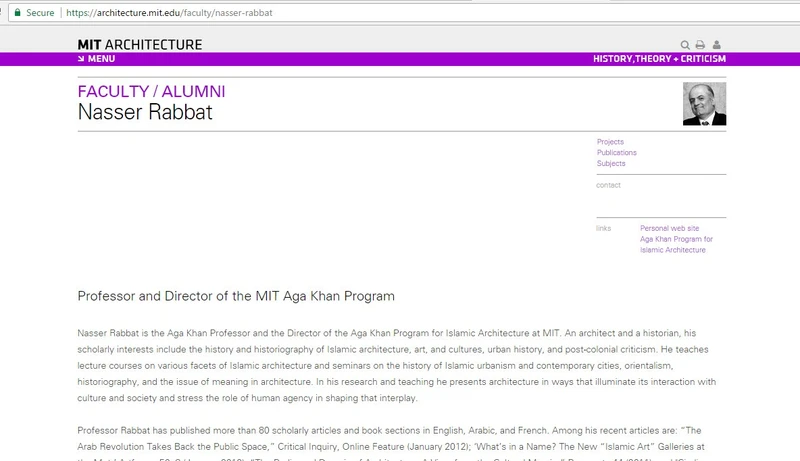
Task: Open the Publications link
Action: coord(617,152)
